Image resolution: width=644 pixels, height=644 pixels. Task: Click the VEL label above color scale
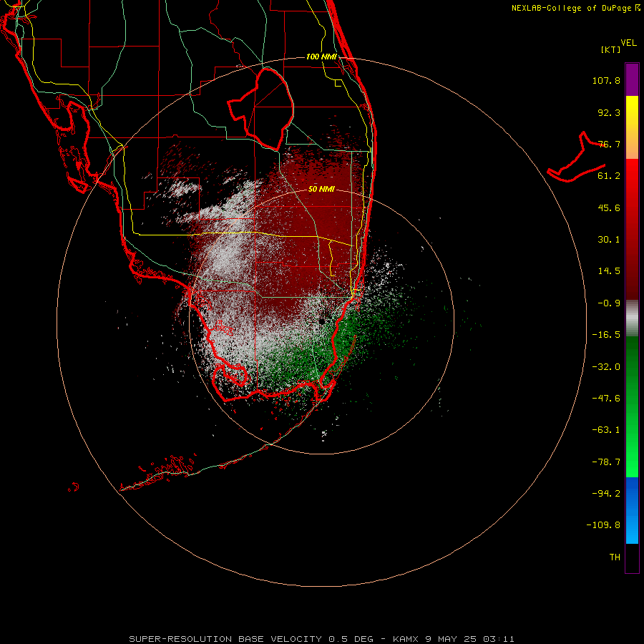[x=629, y=43]
